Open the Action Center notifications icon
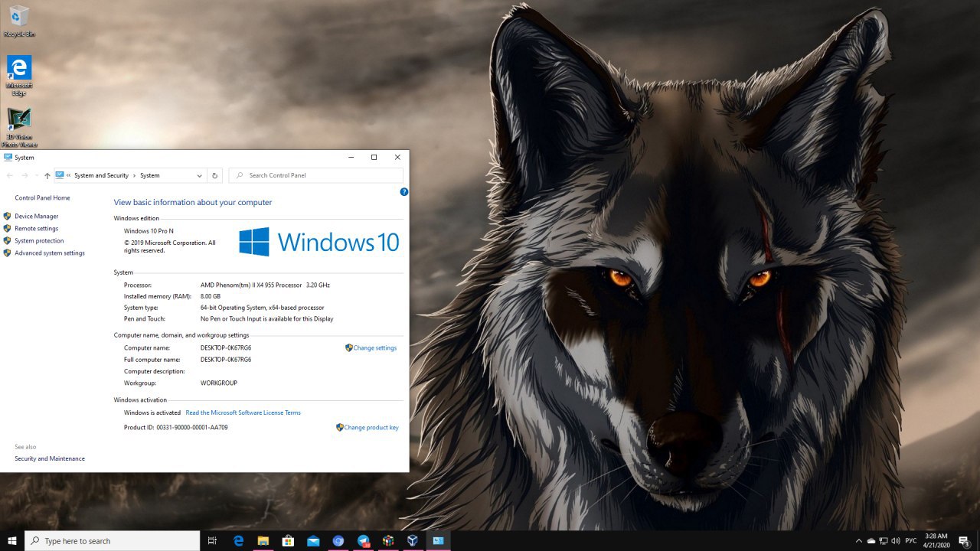This screenshot has height=551, width=980. [x=965, y=540]
